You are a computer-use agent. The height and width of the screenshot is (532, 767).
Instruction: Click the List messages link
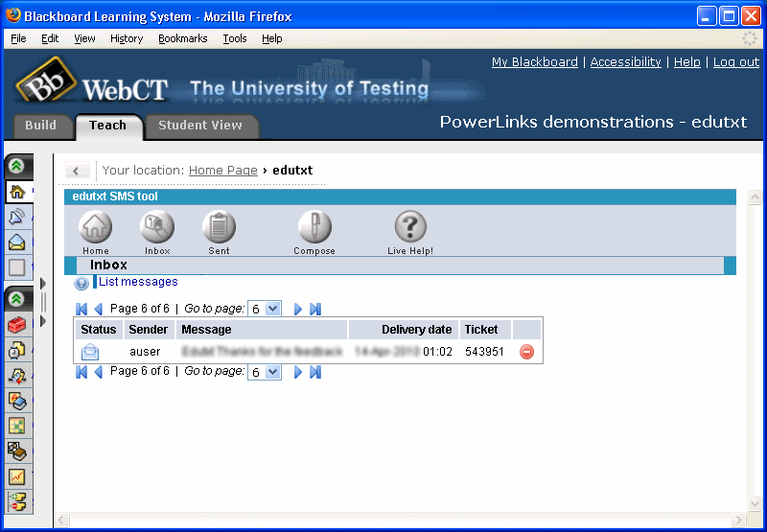[x=138, y=282]
